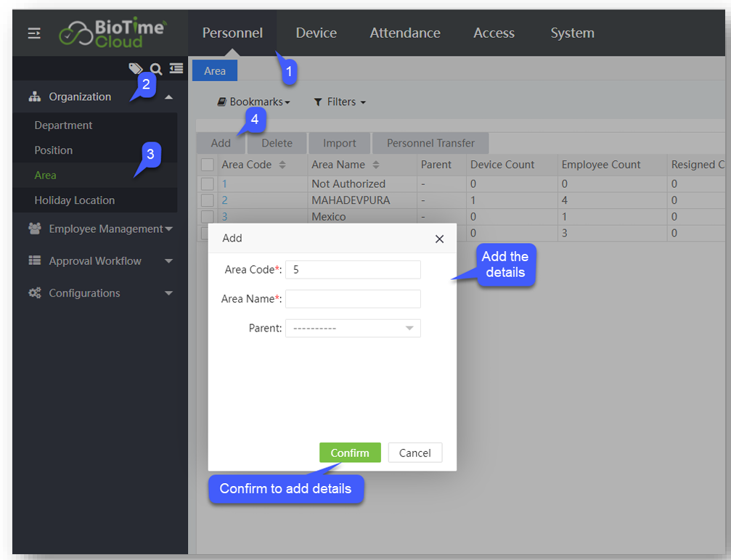Close the Add dialog with X icon
The image size is (731, 560).
tap(439, 239)
